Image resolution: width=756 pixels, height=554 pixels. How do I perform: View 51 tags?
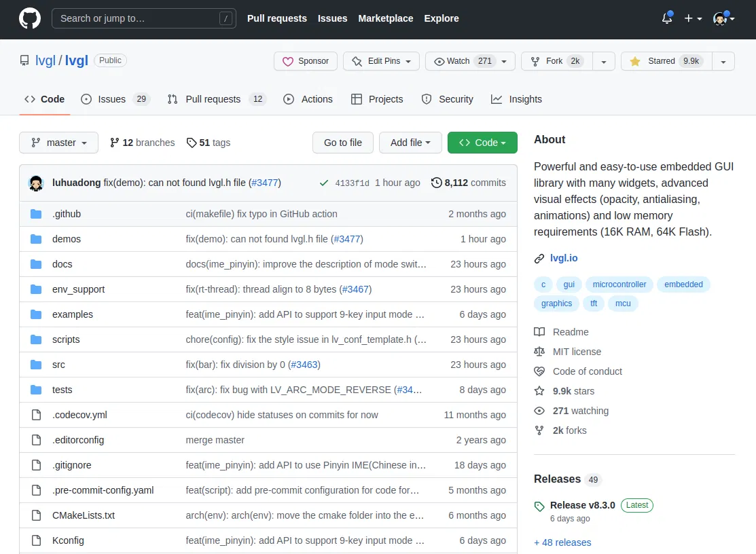[209, 143]
